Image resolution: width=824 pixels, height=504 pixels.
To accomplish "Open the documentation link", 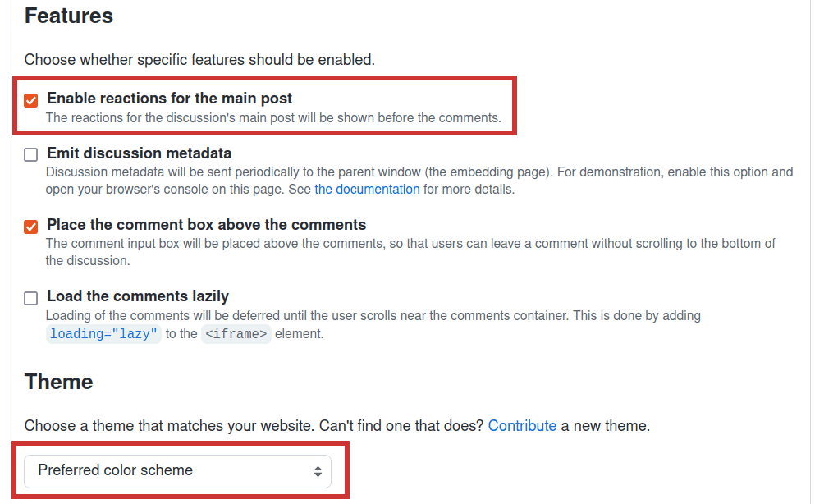I will click(x=367, y=189).
